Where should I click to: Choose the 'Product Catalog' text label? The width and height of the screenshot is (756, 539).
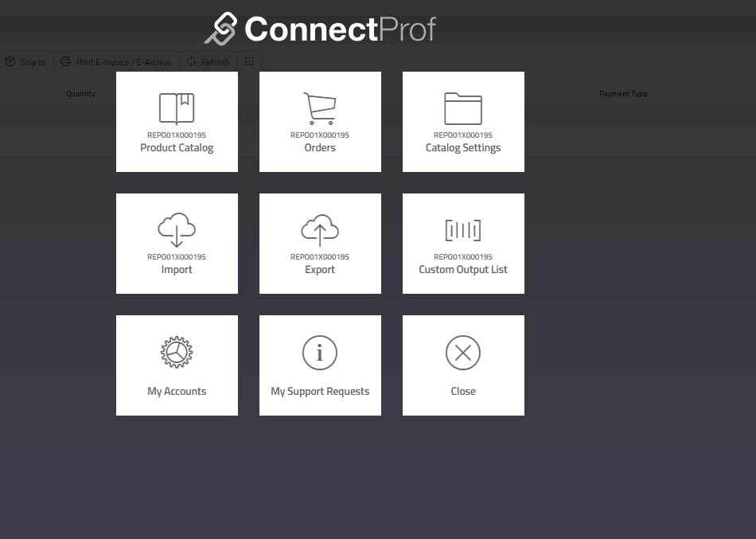[x=177, y=148]
